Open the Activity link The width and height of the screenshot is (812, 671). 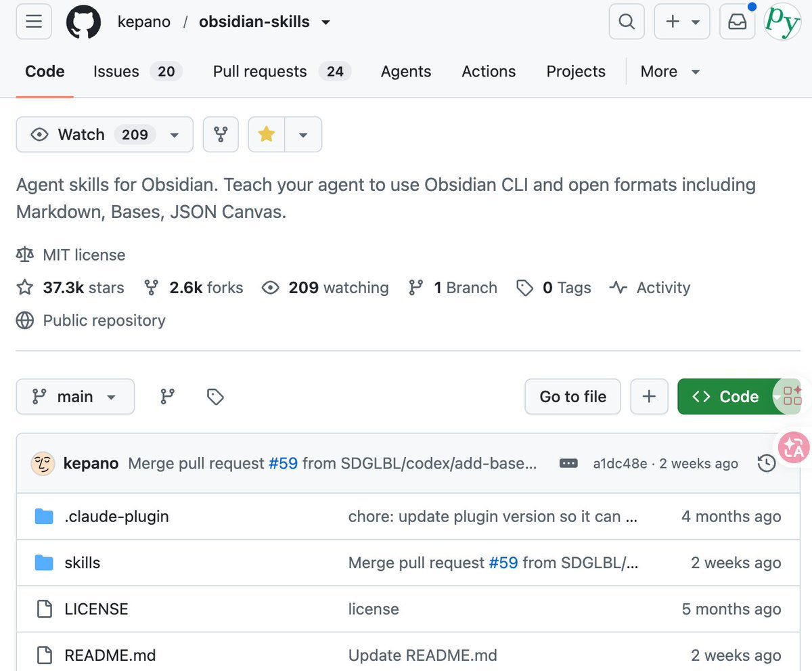tap(650, 288)
